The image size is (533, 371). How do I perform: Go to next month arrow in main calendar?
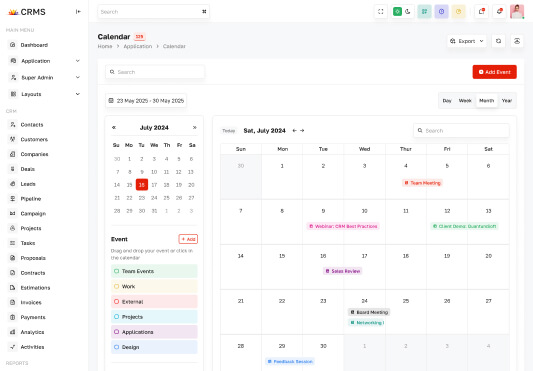click(302, 131)
